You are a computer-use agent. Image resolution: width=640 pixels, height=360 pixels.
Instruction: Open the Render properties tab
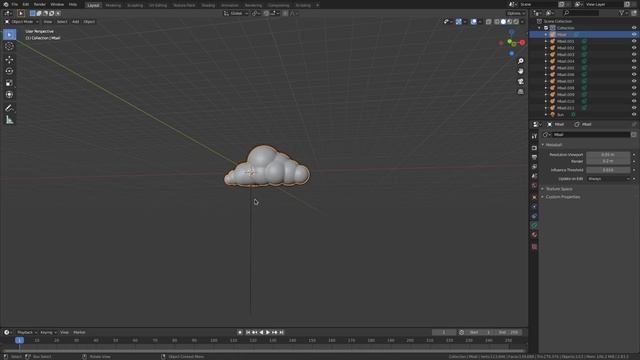(x=534, y=148)
